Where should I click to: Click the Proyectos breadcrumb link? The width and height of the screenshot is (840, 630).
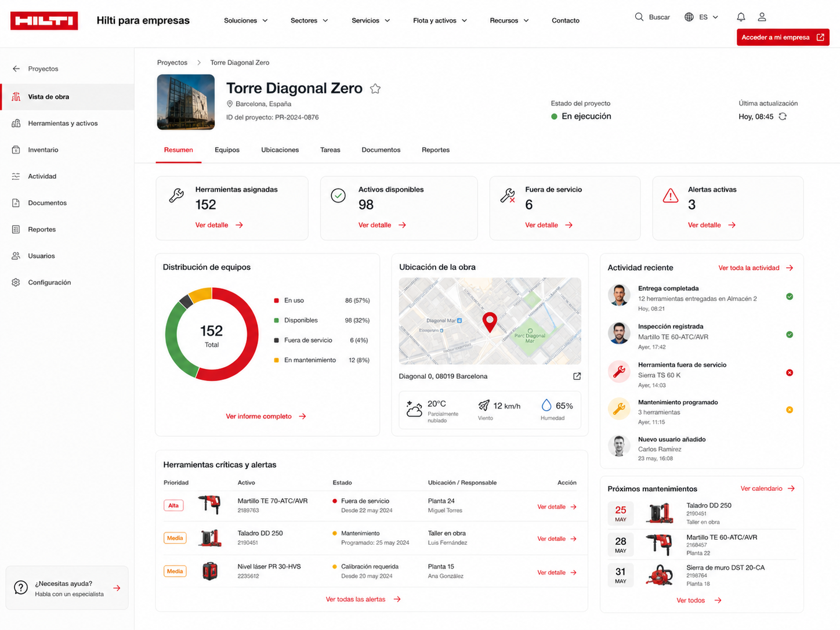172,63
